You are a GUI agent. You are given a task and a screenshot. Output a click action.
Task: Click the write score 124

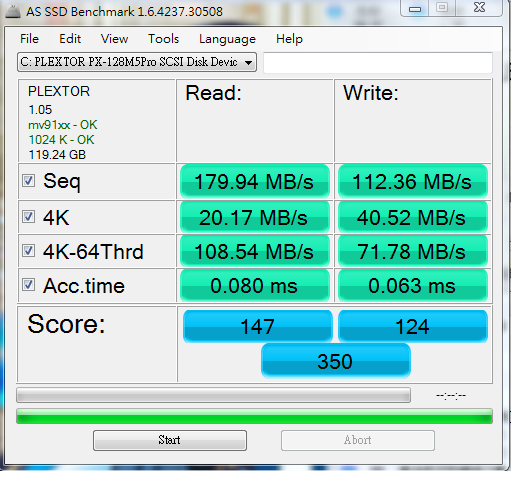click(413, 326)
